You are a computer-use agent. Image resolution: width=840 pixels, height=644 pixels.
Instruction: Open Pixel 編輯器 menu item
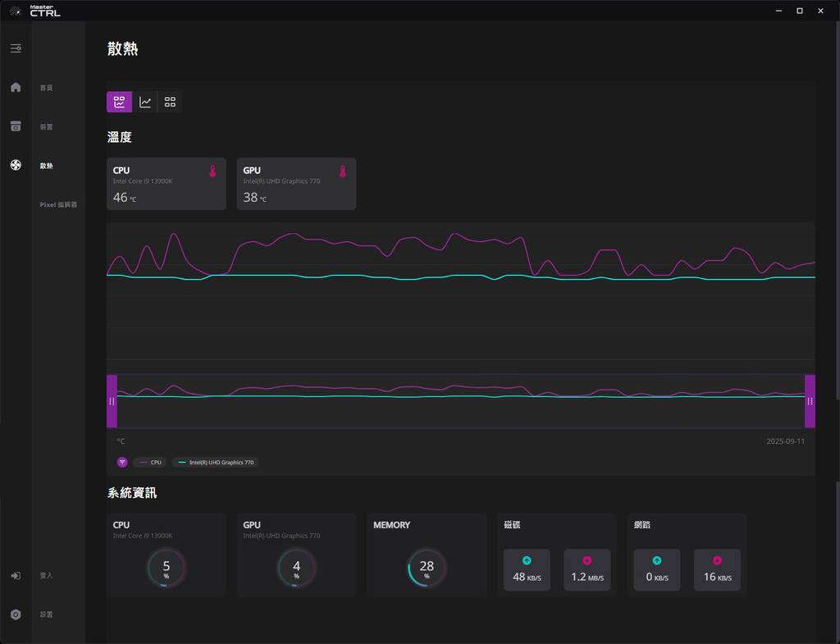pyautogui.click(x=58, y=204)
